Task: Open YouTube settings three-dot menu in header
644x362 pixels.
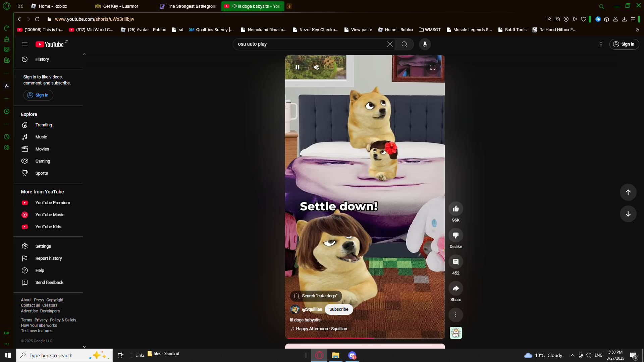Action: (x=601, y=44)
